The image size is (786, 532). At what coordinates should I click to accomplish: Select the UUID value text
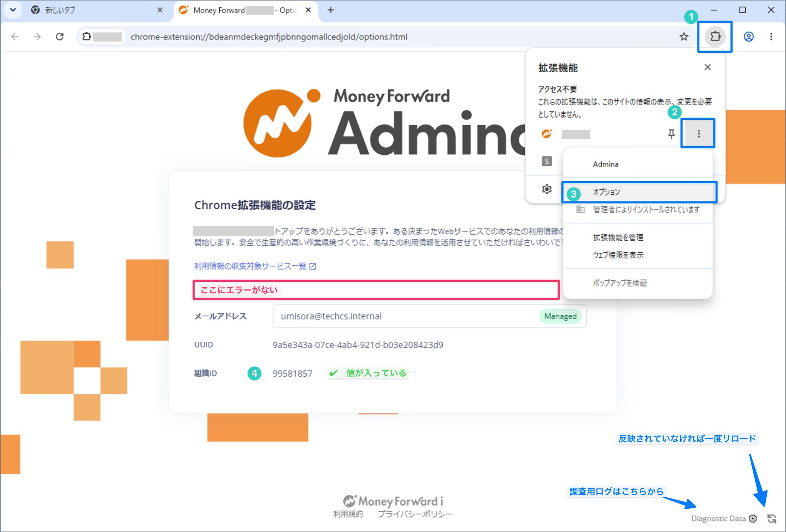point(358,345)
